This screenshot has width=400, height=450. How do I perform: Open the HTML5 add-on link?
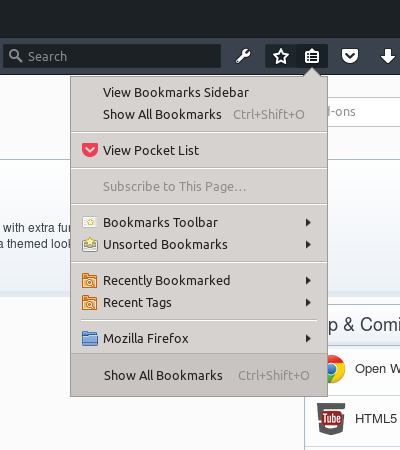(376, 419)
